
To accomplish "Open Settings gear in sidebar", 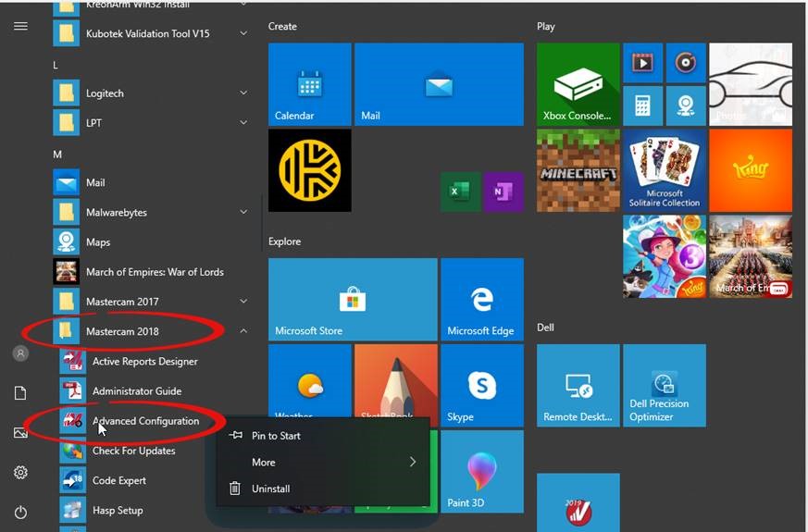I will tap(20, 472).
